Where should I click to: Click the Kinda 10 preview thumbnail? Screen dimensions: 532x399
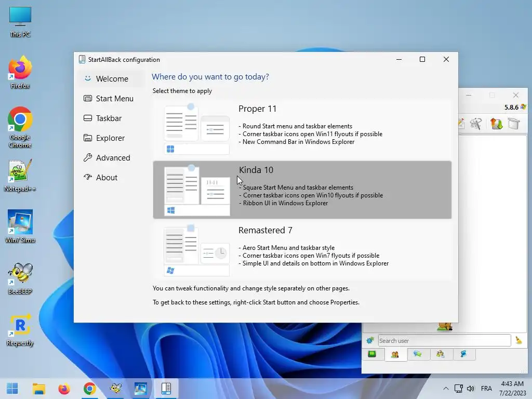click(x=197, y=190)
